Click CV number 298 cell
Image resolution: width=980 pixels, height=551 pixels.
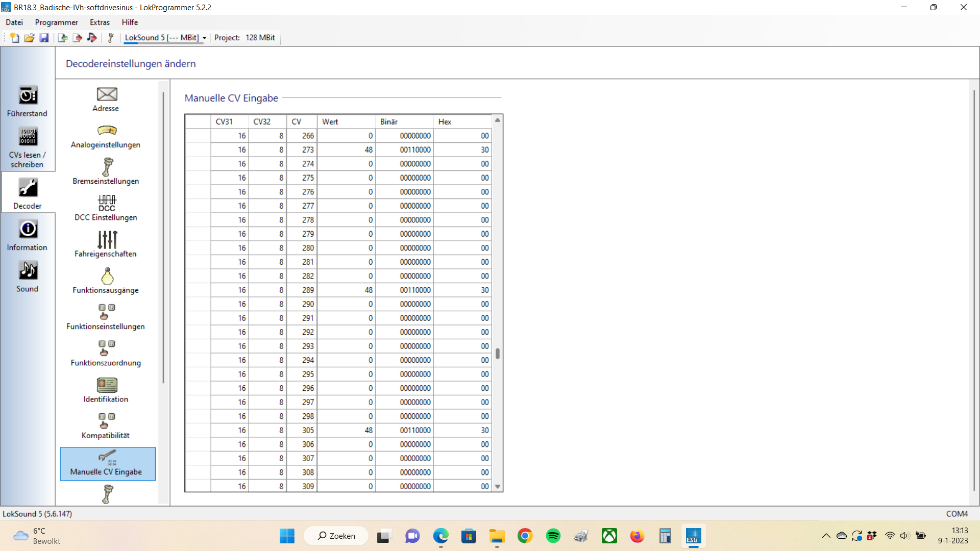tap(302, 416)
